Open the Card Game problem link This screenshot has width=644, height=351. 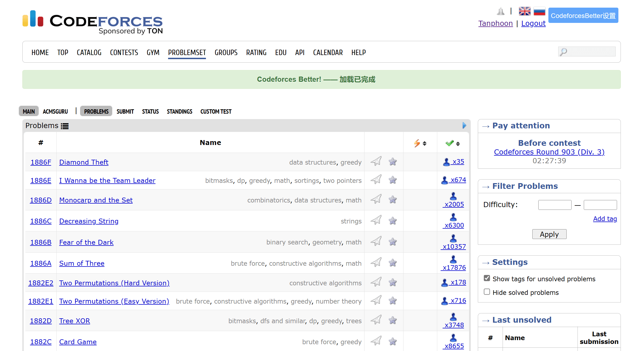point(78,342)
